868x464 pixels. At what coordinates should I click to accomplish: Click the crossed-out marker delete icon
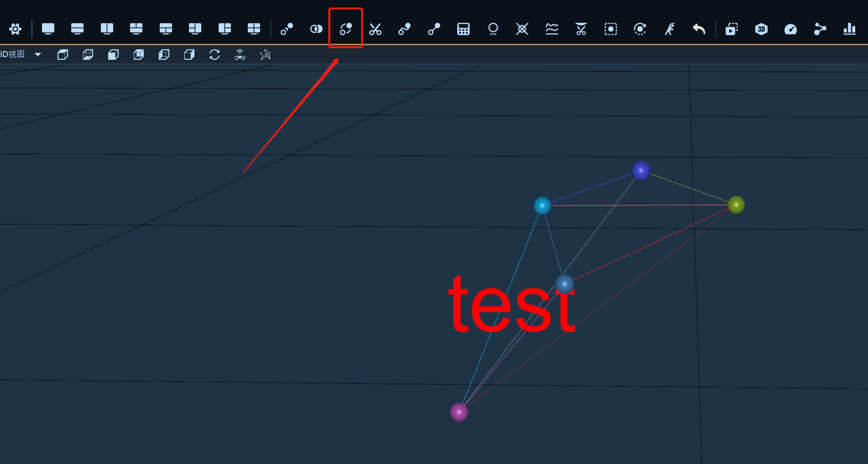coord(522,29)
